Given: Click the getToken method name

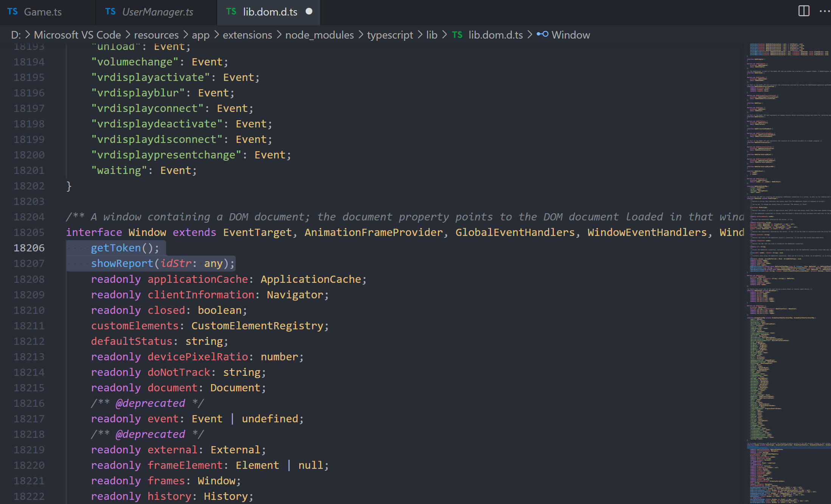Looking at the screenshot, I should 116,248.
